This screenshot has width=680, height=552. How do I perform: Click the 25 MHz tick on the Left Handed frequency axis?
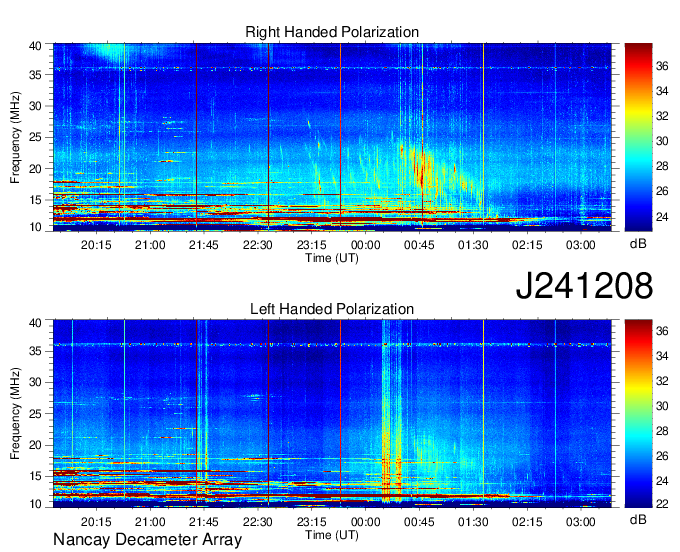(x=35, y=414)
